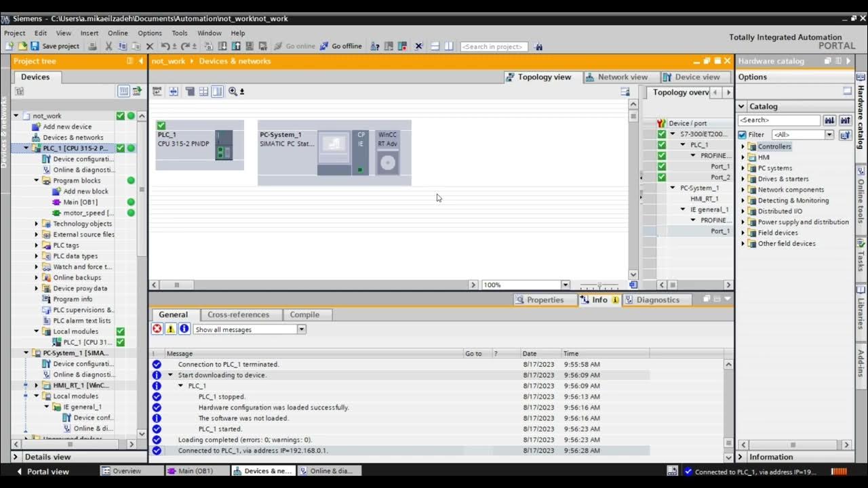Click Search in project field
Image resolution: width=868 pixels, height=488 pixels.
point(494,46)
